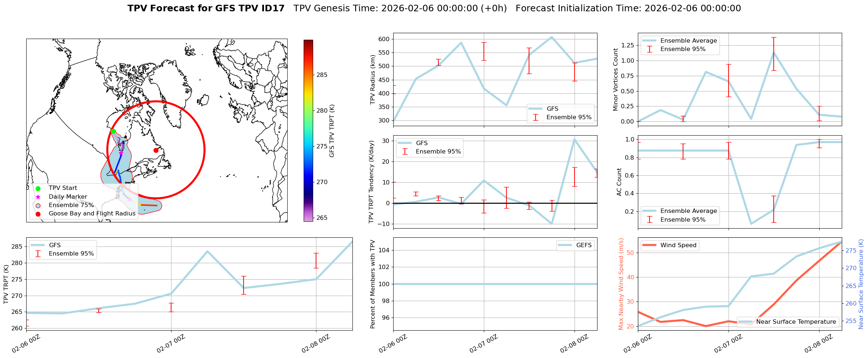The width and height of the screenshot is (868, 358).
Task: Click the magenta Daily Marker star in map legend
Action: 38,197
